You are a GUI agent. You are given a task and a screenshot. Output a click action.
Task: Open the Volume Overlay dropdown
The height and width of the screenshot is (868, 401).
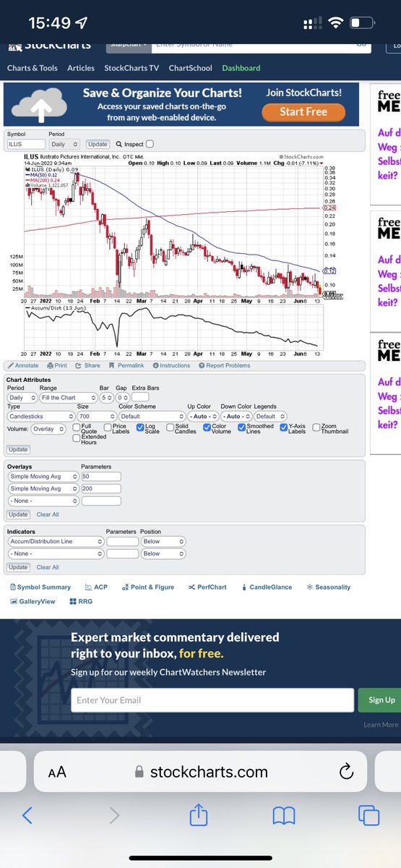50,429
